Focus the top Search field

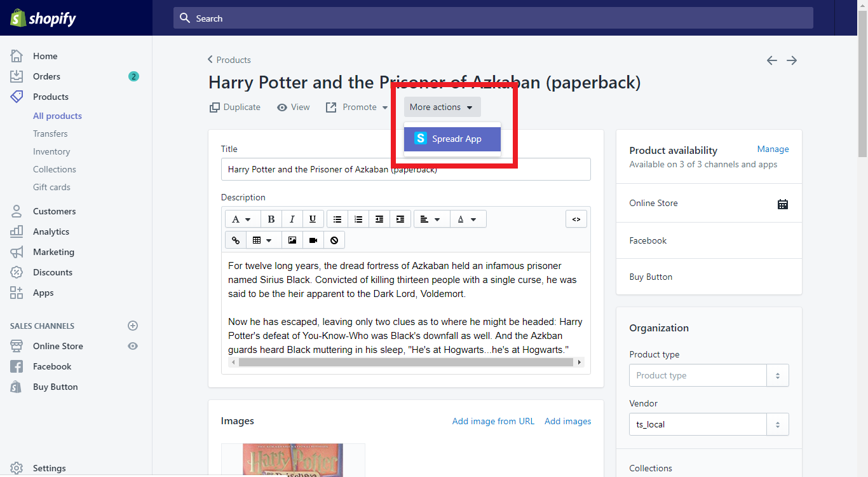(493, 18)
